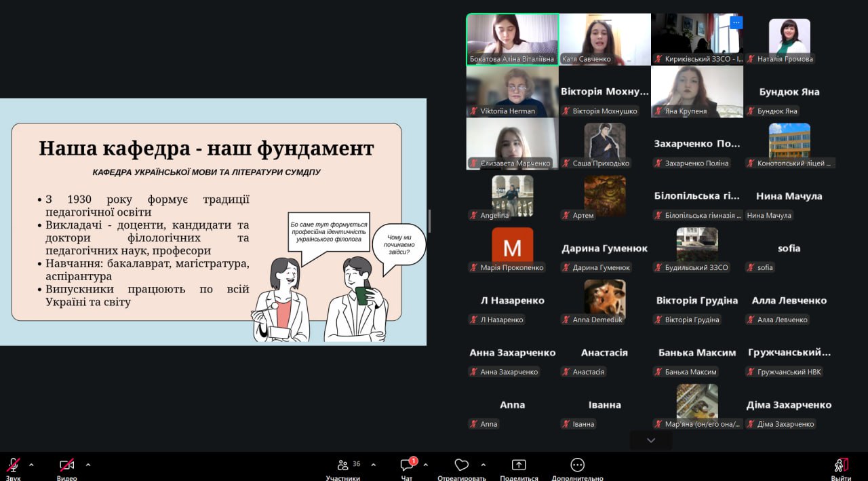Open reactions with Отреагировать heart icon

[461, 465]
